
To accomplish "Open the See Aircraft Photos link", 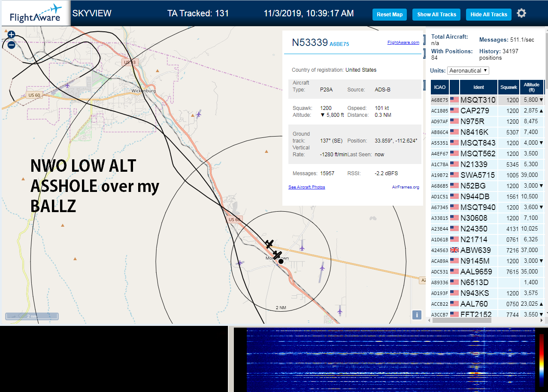I will [x=306, y=187].
